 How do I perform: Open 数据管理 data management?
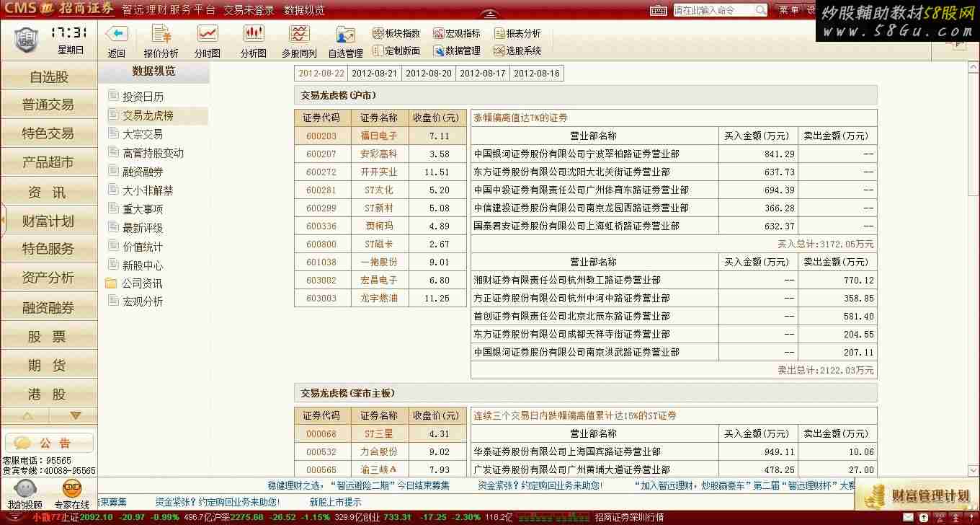coord(457,50)
